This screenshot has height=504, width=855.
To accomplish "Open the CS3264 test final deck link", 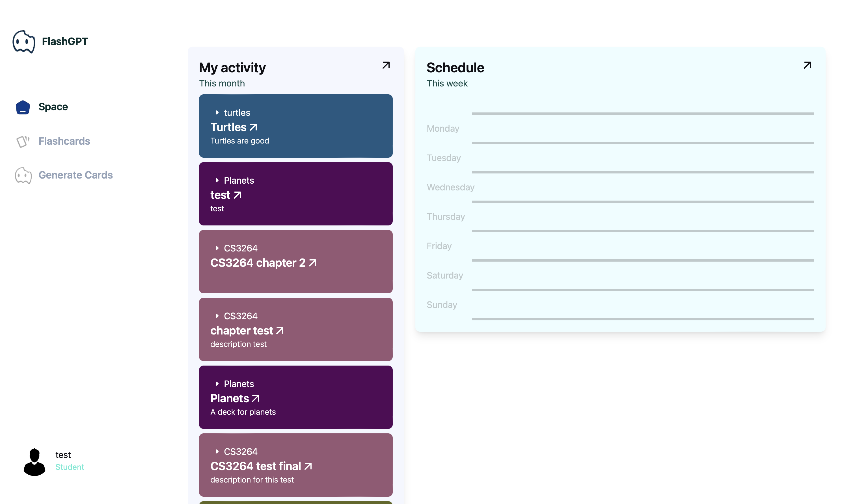I will pyautogui.click(x=256, y=466).
